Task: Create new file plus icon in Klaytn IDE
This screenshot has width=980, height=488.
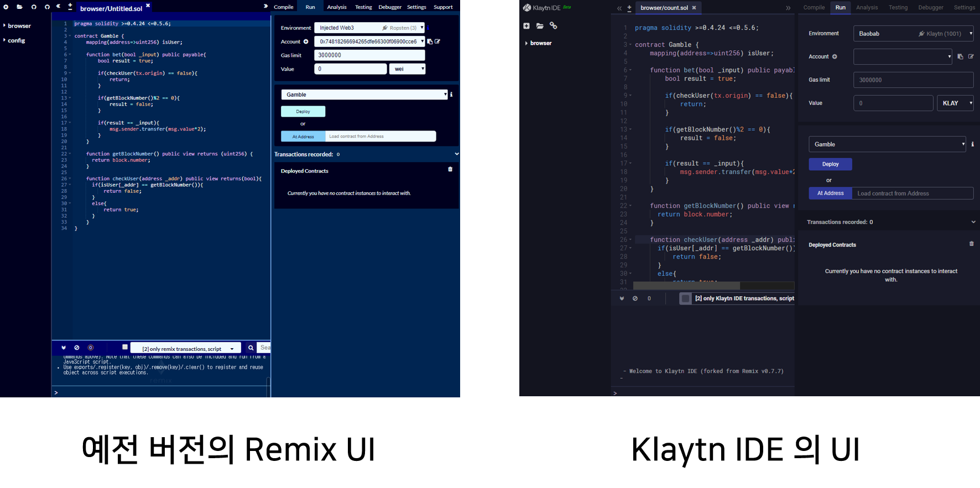Action: click(x=527, y=26)
